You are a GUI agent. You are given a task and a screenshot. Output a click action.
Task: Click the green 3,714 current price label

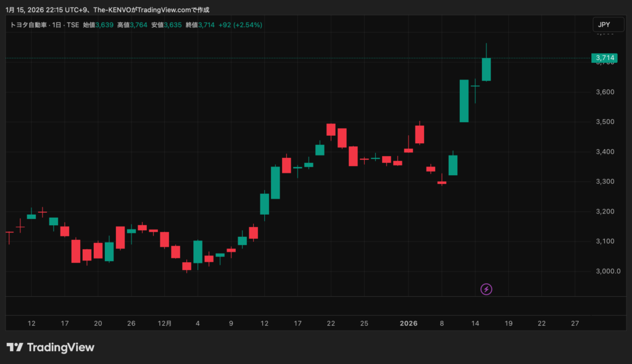click(604, 58)
